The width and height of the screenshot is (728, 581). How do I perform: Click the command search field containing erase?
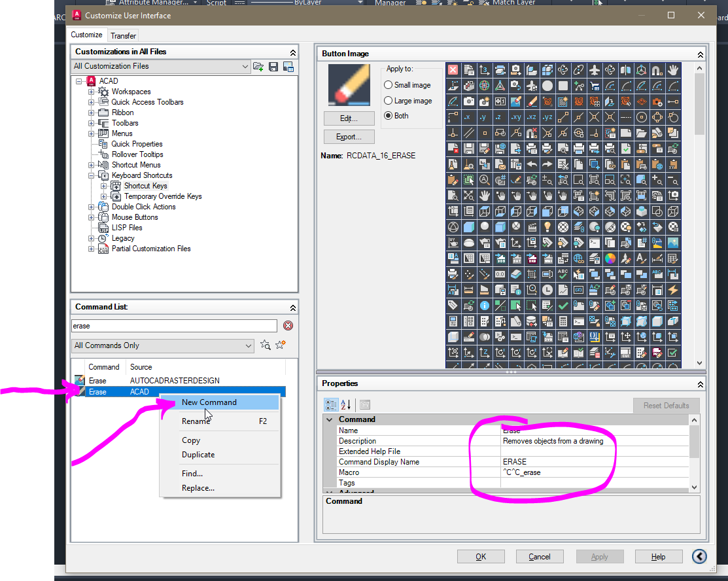coord(174,326)
